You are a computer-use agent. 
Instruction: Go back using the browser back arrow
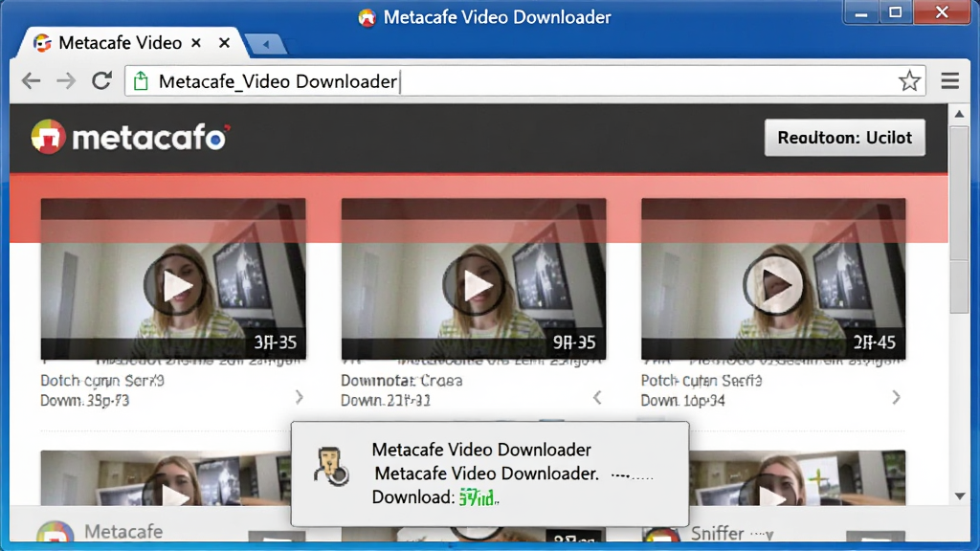tap(31, 81)
